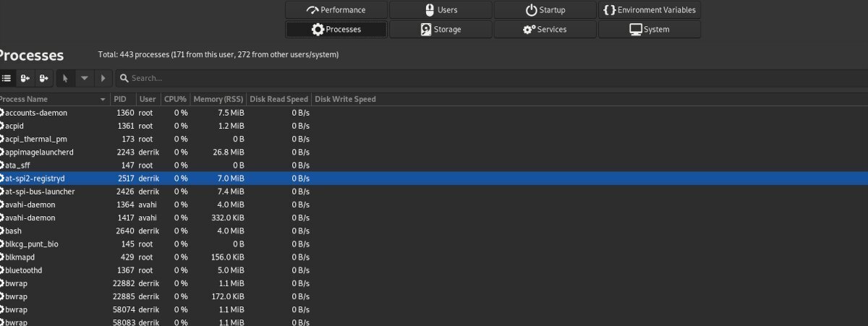Viewport: 868px width, 326px height.
Task: Open the Performance tab
Action: tap(336, 10)
